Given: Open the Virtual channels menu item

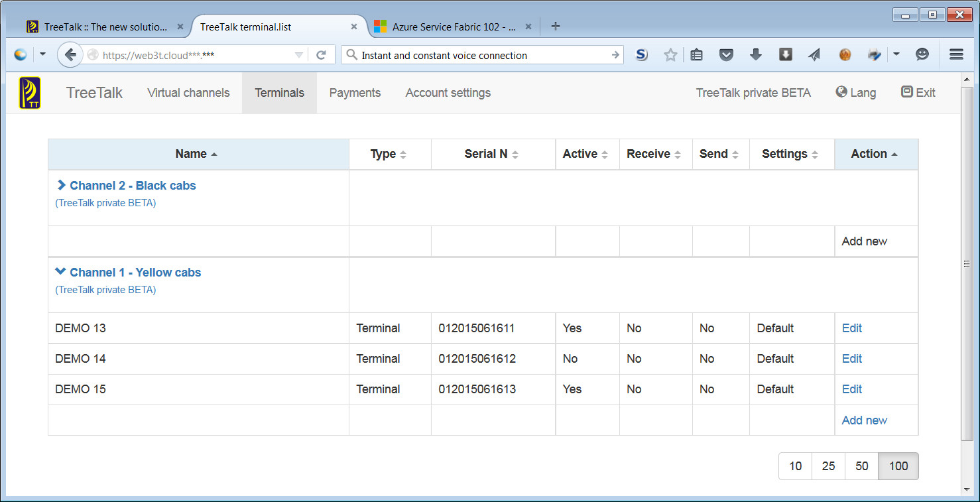Looking at the screenshot, I should point(188,93).
